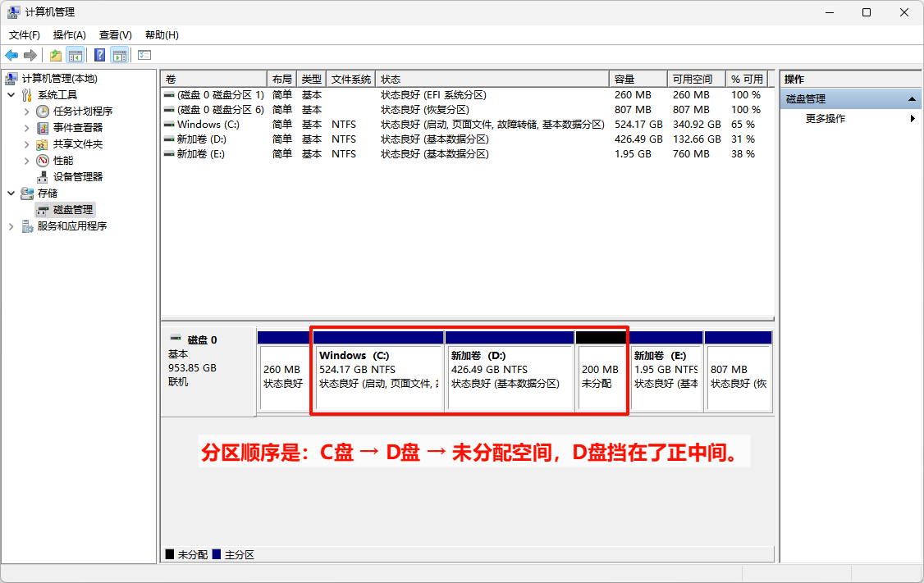Viewport: 924px width, 583px height.
Task: Expand the 事件查看器 node chevron
Action: pyautogui.click(x=26, y=128)
